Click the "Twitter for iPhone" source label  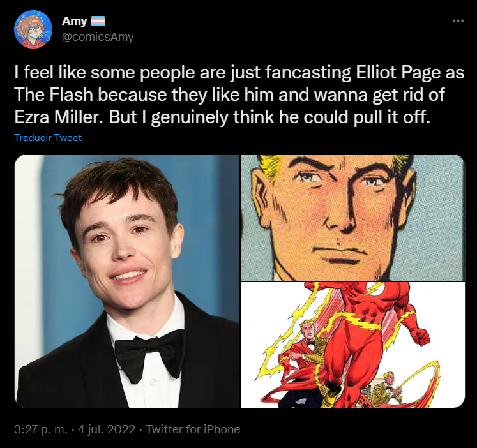[193, 429]
